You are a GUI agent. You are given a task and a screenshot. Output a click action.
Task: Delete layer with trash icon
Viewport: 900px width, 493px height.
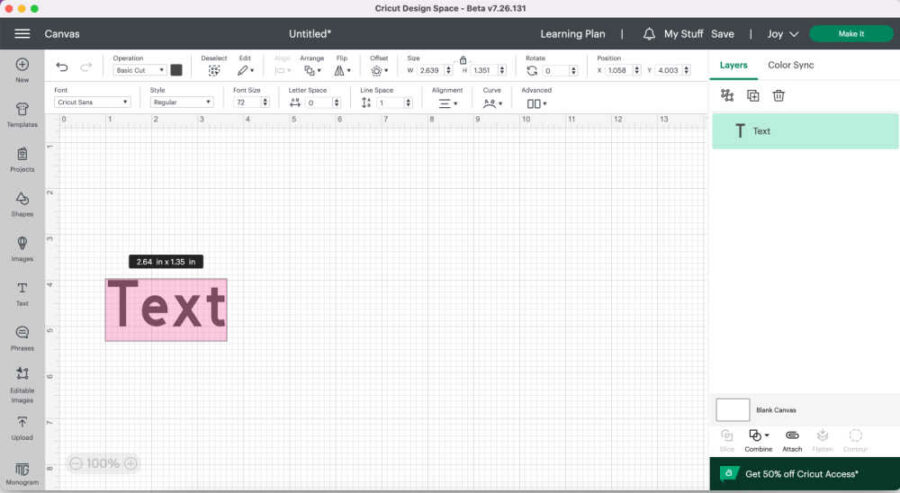(778, 95)
